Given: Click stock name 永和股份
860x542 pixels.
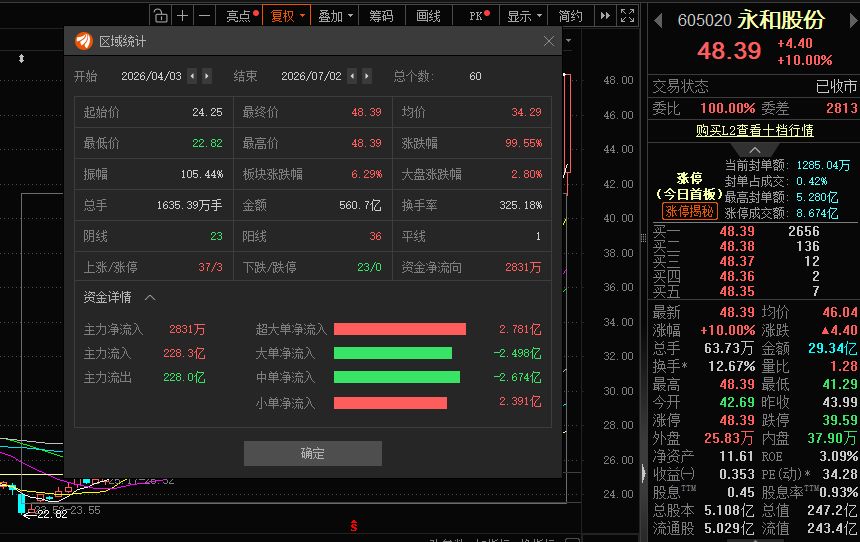Looking at the screenshot, I should coord(781,20).
